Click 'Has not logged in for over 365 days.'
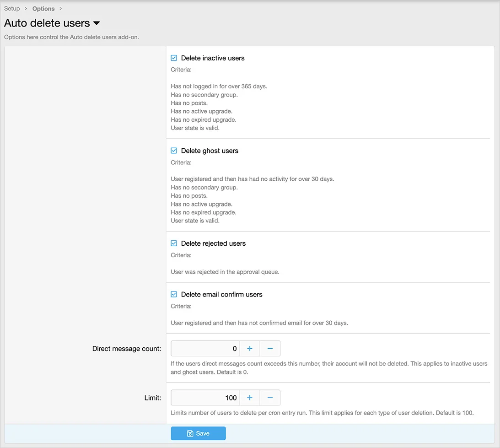 [219, 86]
